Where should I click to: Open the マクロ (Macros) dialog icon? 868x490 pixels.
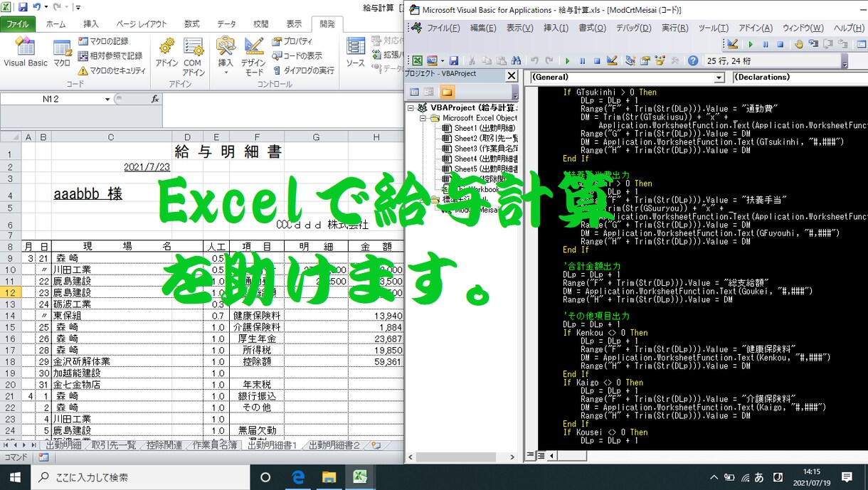click(x=62, y=53)
